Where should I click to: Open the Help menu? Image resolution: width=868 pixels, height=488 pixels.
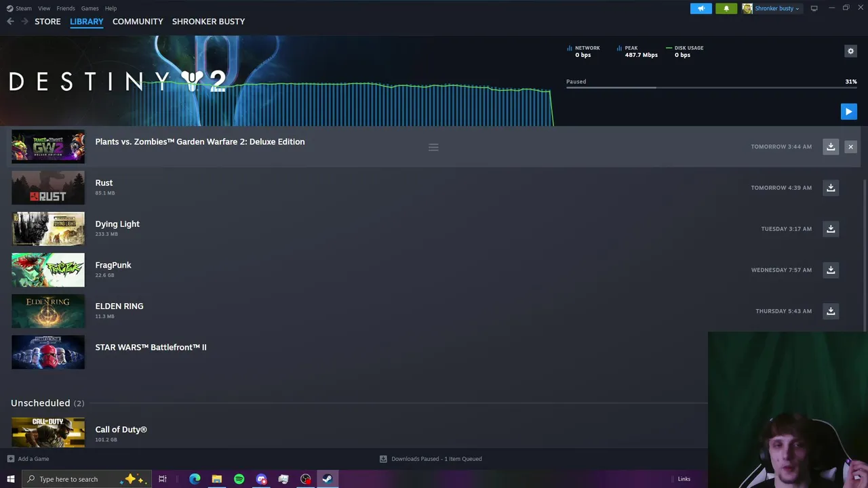111,8
